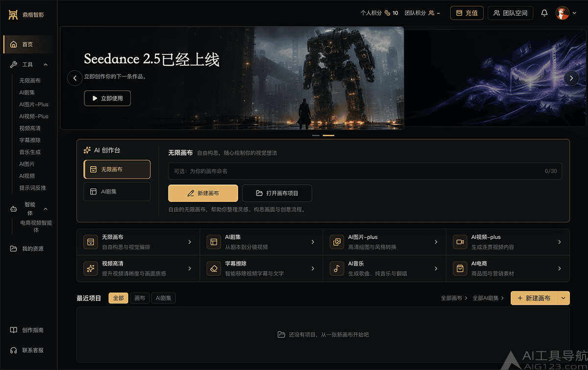The image size is (588, 370).
Task: Open the dropdown arrow beside 新建画布
Action: tap(563, 298)
